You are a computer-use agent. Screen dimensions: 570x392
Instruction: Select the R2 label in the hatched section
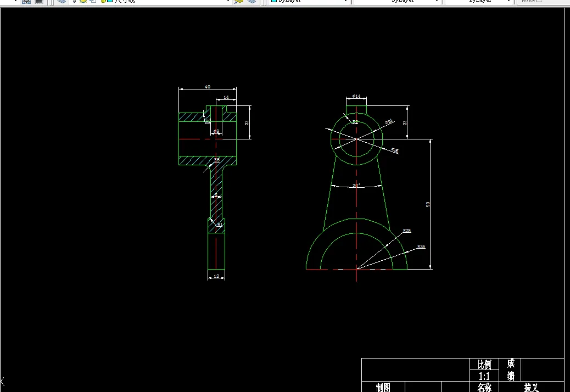[x=208, y=122]
